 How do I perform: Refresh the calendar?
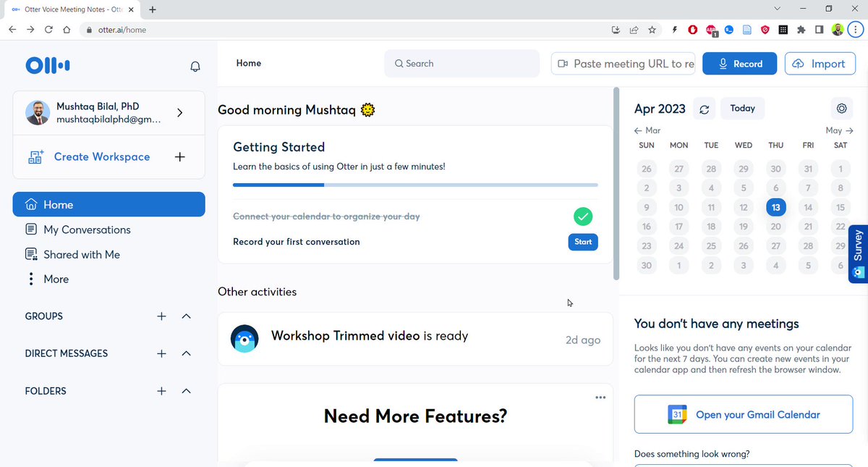[x=704, y=109]
